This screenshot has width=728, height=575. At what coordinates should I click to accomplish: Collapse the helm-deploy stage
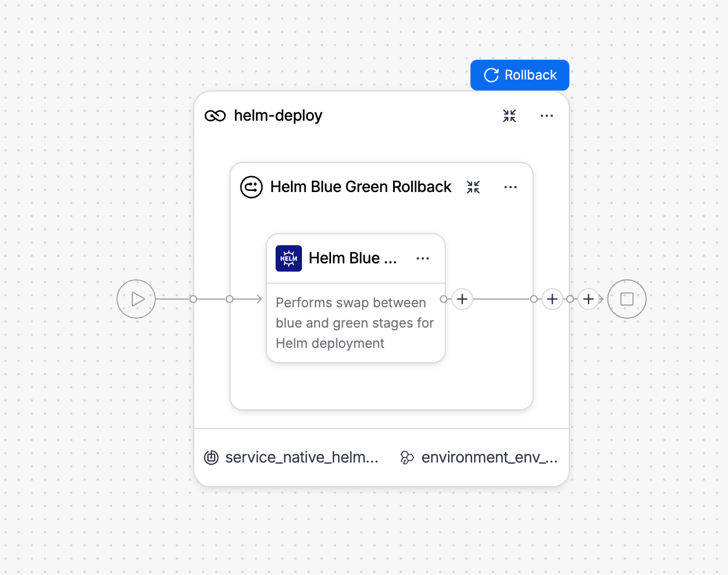pos(509,116)
